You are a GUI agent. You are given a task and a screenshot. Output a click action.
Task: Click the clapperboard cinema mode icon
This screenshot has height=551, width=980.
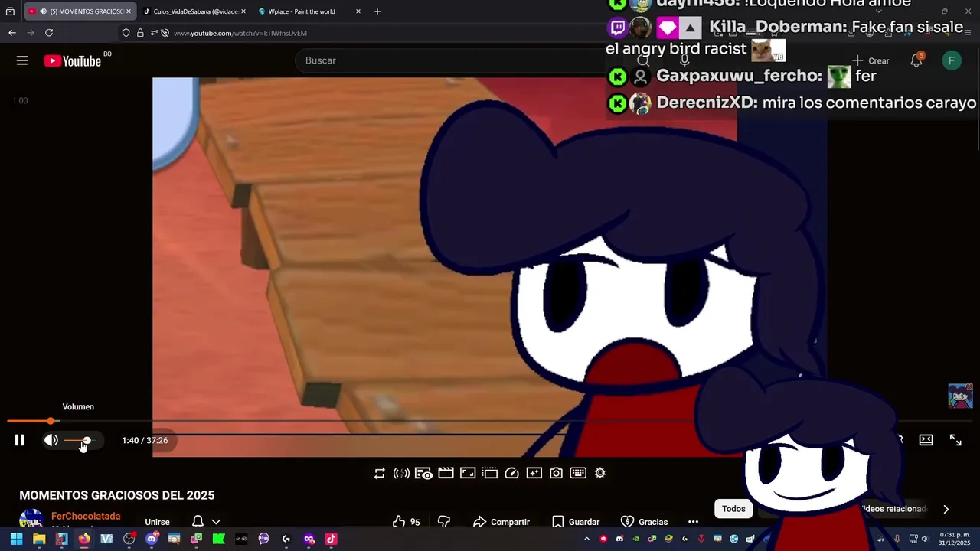446,473
